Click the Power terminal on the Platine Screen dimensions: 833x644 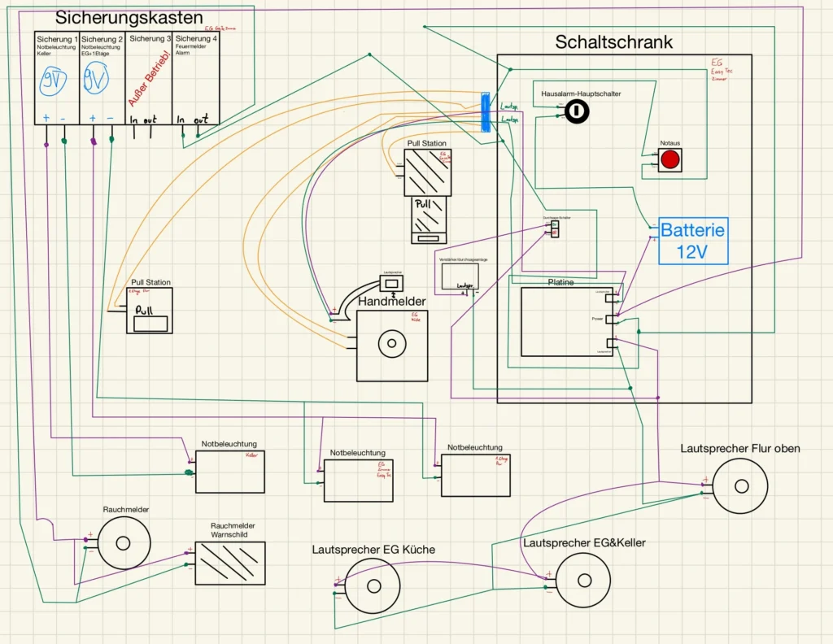[610, 320]
